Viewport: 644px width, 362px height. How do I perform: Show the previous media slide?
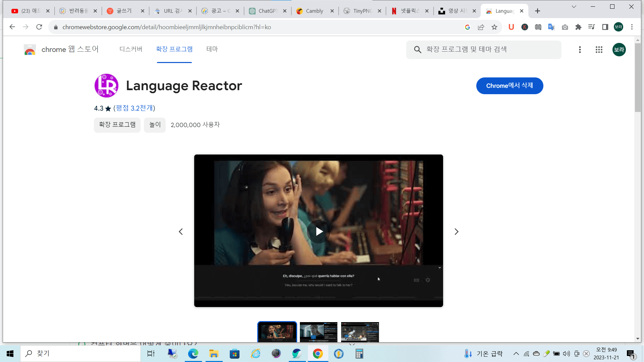181,232
